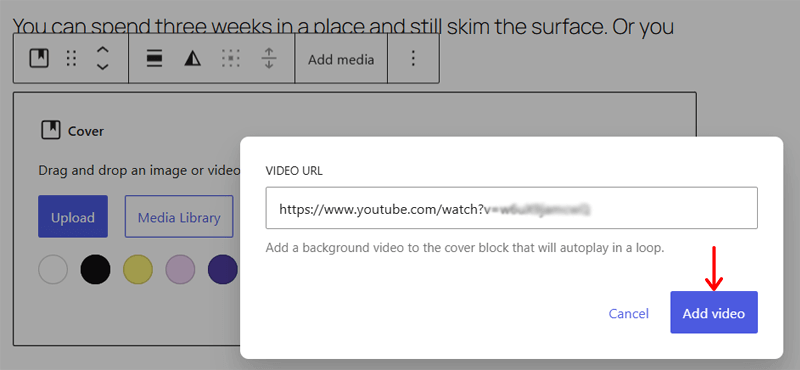Viewport: 800px width, 370px height.
Task: Click the paragraph starting 'You can spend three weeks'
Action: point(343,26)
